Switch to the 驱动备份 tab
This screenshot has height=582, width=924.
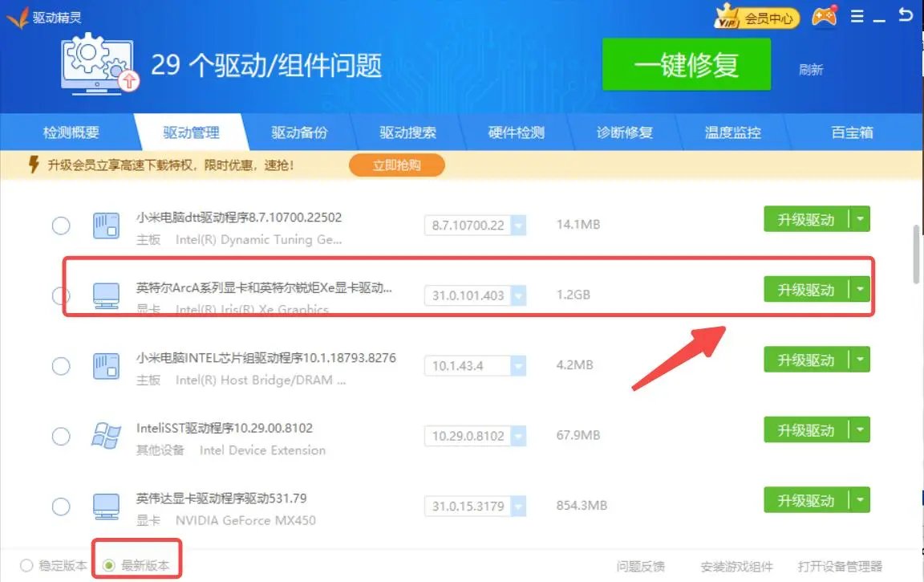click(299, 132)
